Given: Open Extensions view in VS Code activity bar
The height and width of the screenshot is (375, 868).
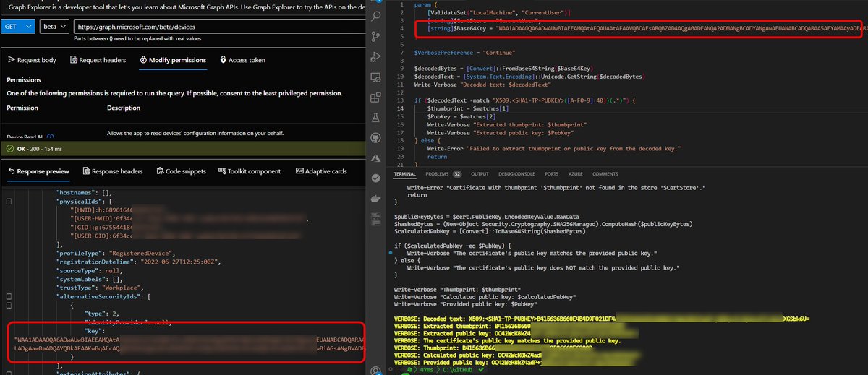Looking at the screenshot, I should point(375,96).
